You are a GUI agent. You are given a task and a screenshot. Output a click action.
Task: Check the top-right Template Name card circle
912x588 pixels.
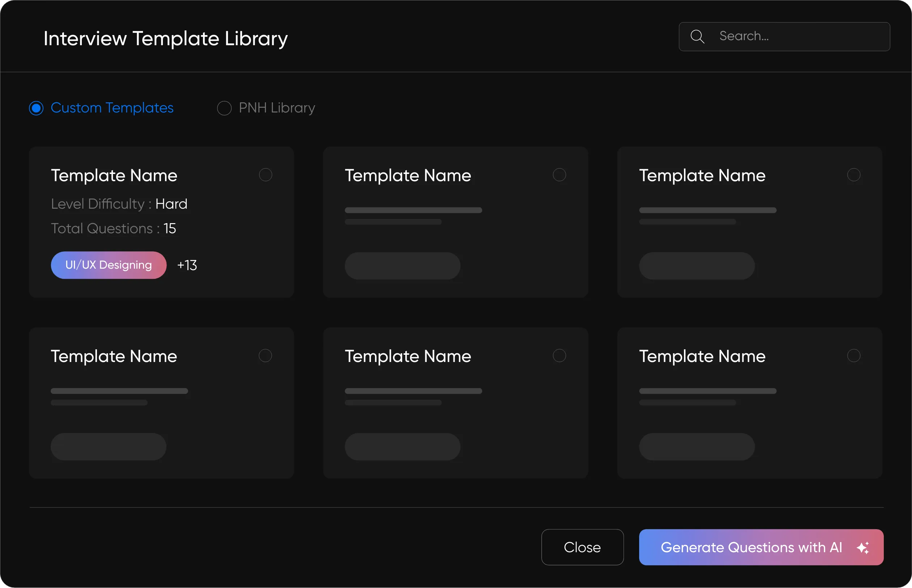coord(853,175)
